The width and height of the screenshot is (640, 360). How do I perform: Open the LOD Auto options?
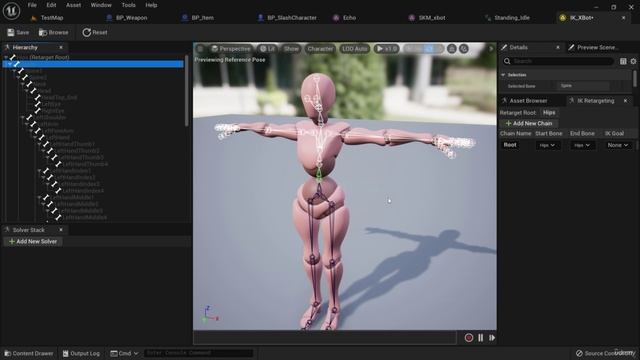pyautogui.click(x=355, y=49)
